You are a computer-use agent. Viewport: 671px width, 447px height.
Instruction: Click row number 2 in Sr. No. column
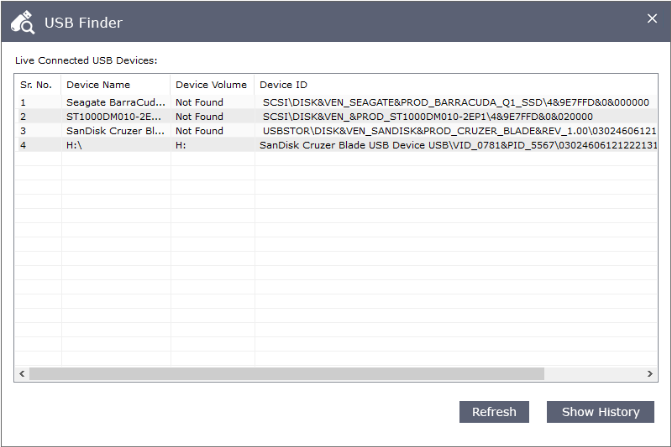click(23, 116)
